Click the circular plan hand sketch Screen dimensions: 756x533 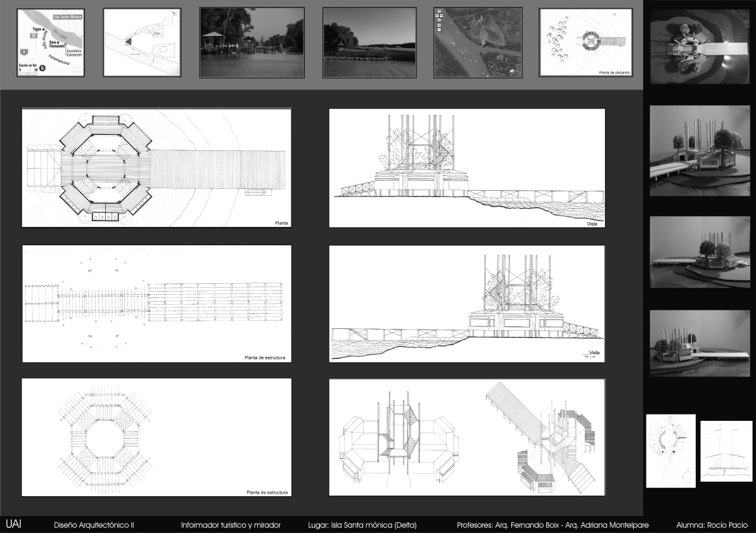click(670, 450)
